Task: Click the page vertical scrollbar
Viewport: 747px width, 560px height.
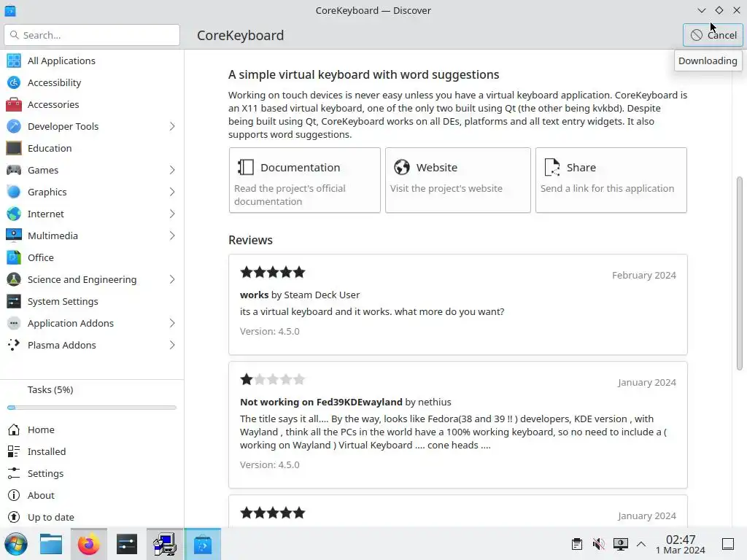Action: (740, 273)
